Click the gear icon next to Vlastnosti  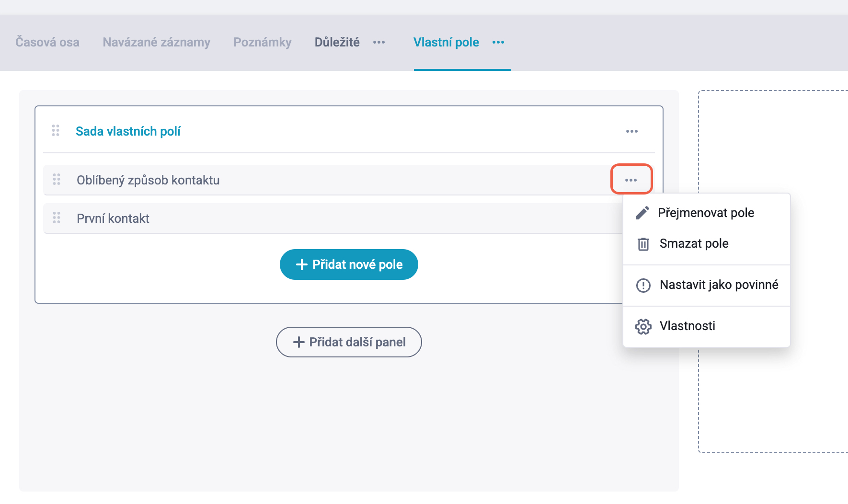(643, 326)
